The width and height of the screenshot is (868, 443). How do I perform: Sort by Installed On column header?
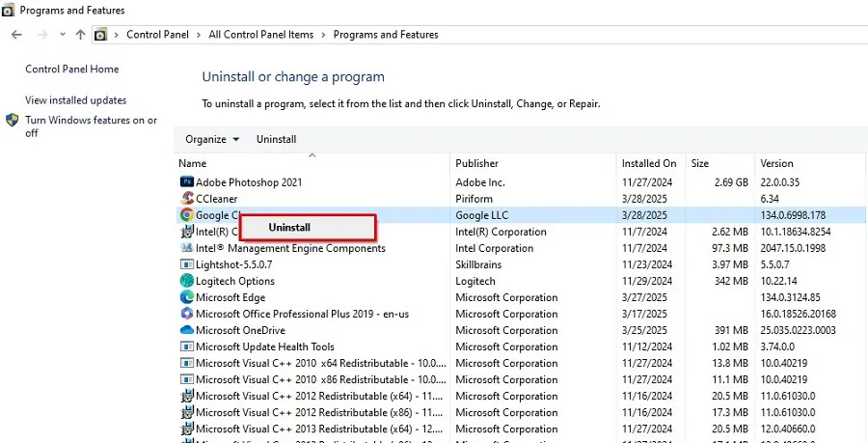pos(649,163)
